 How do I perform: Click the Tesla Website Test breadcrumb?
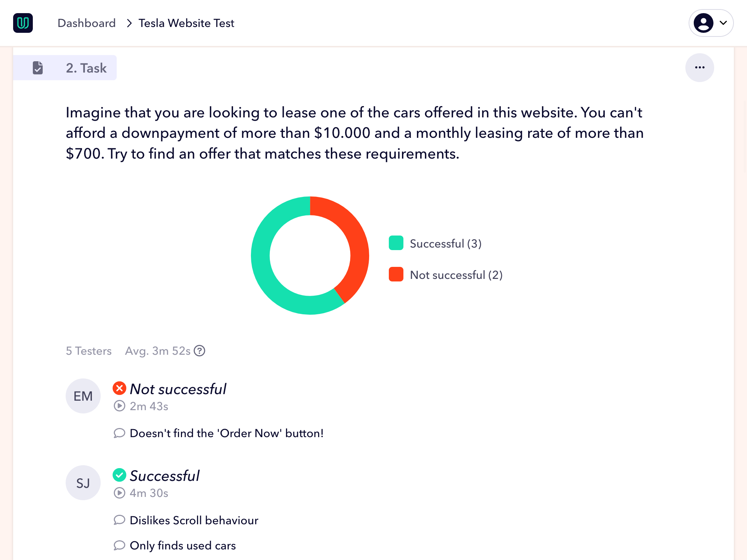186,23
